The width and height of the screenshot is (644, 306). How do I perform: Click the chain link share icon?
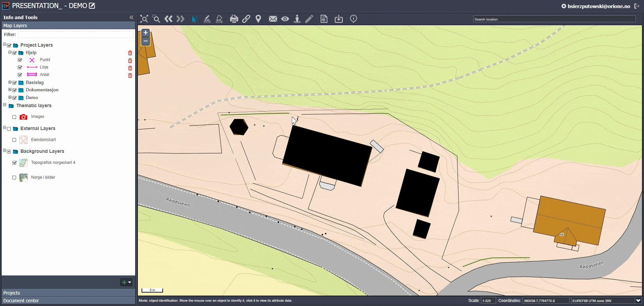[x=246, y=19]
